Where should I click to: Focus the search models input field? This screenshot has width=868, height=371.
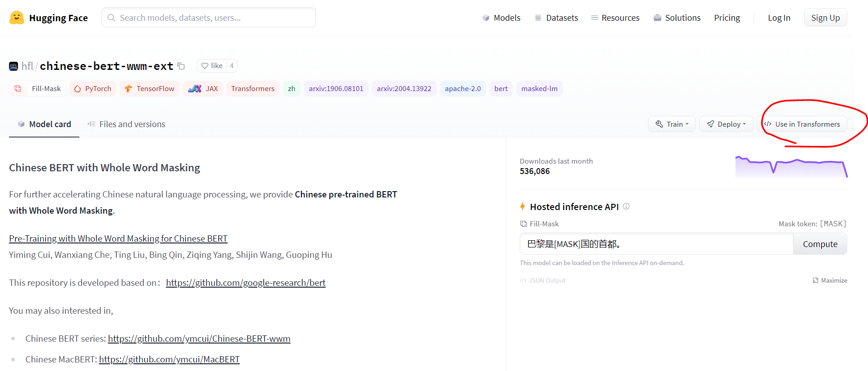tap(209, 18)
